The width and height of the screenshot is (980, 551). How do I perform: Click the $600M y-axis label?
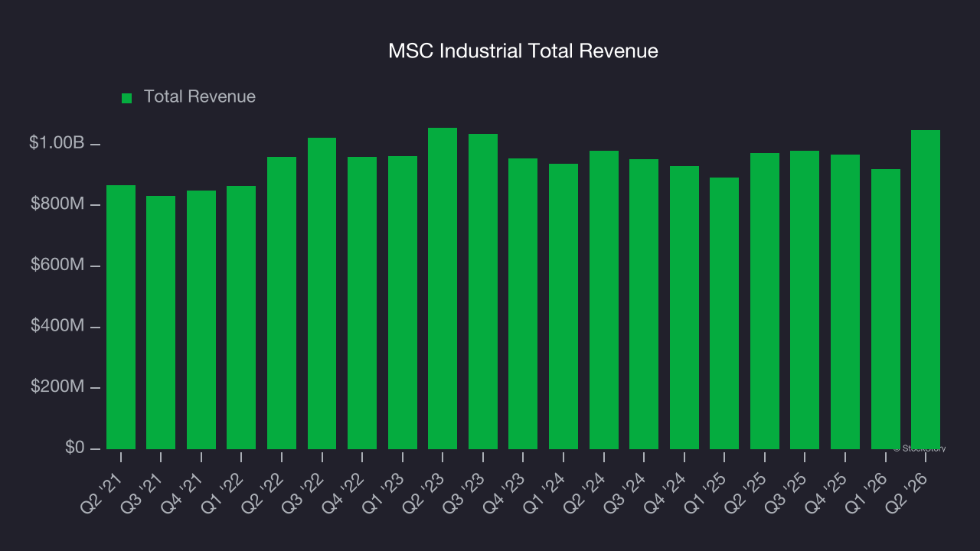(x=57, y=265)
